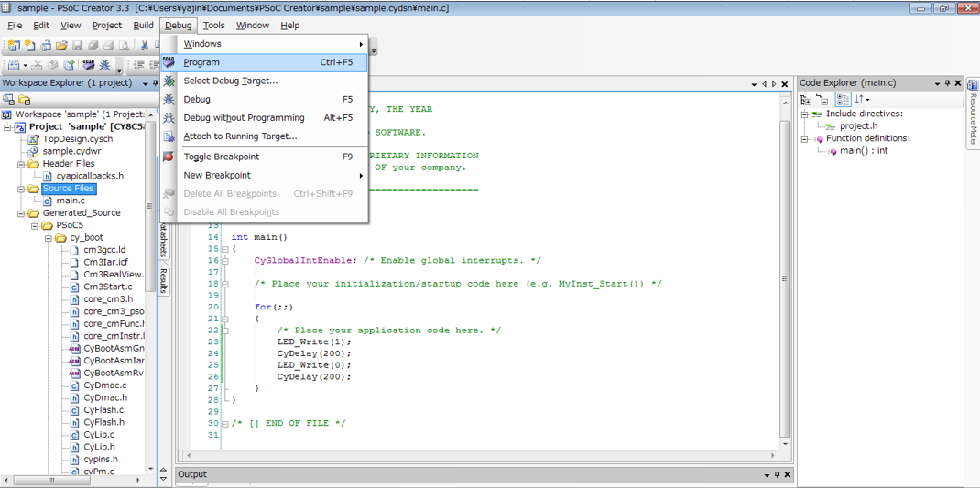Collapse the Generated_Source folder

tap(20, 213)
